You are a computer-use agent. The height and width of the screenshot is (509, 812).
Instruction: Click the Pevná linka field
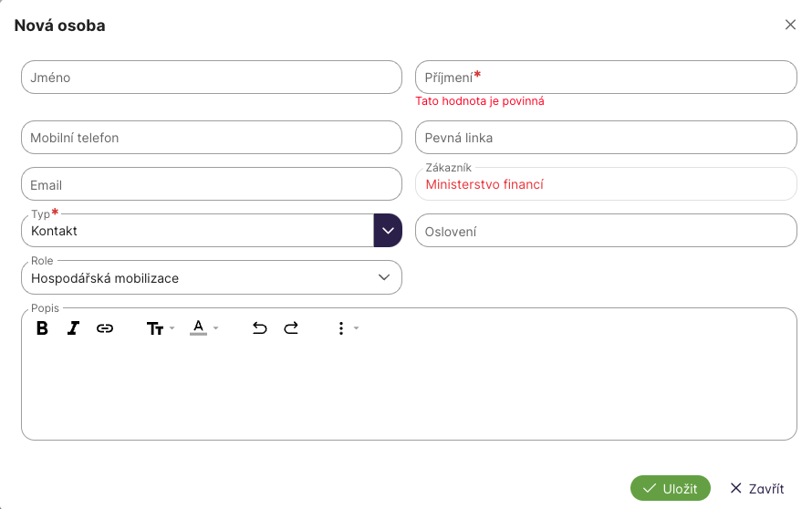pos(606,138)
